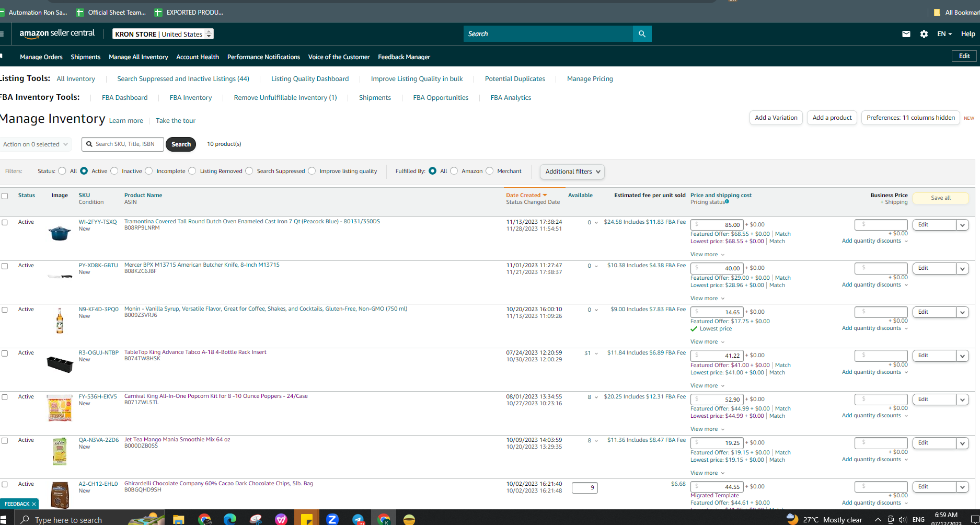Open Microsoft Edge from the taskbar
This screenshot has width=980, height=525.
230,519
